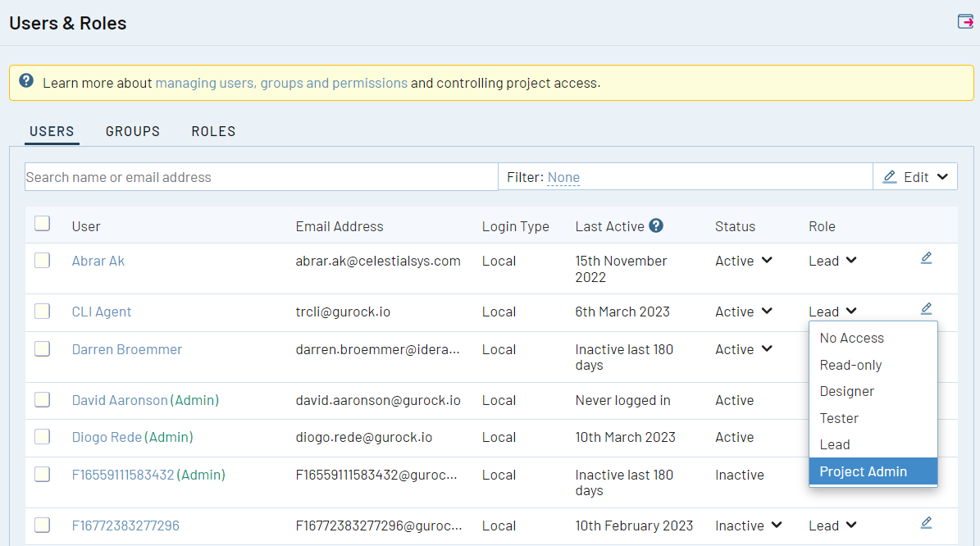
Task: Click the User column header
Action: point(85,226)
